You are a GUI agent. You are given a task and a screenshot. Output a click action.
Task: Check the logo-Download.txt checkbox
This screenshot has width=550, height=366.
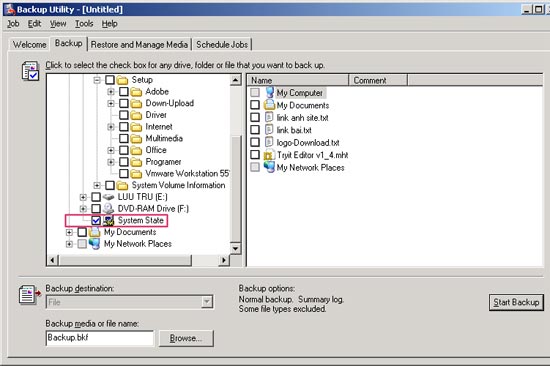coord(255,142)
